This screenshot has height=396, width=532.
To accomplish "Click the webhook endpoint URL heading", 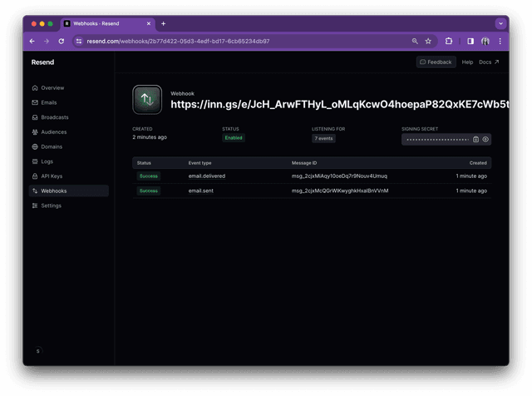I will tap(340, 105).
